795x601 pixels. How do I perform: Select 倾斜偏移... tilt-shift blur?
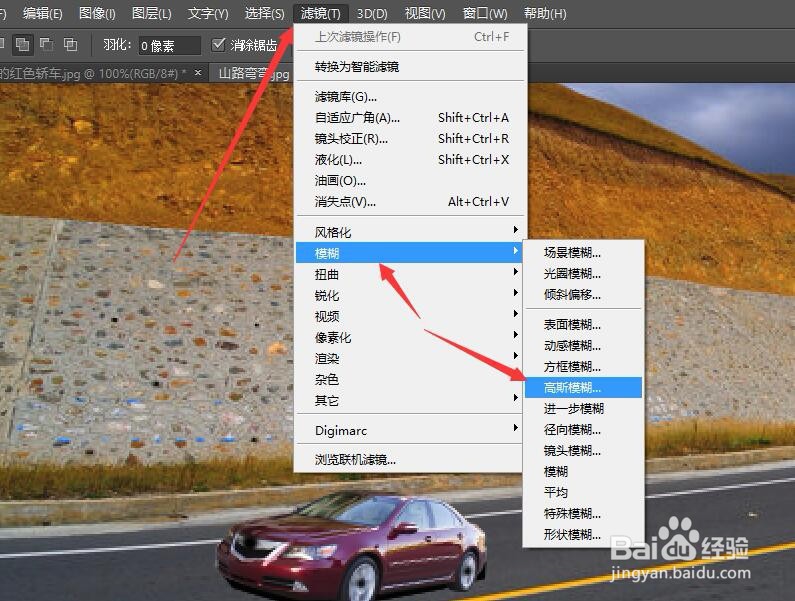click(x=584, y=295)
